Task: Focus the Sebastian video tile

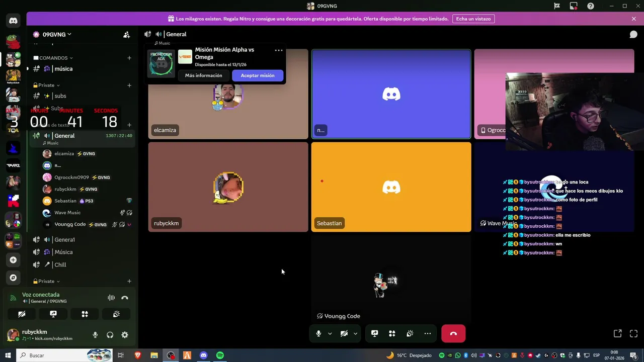Action: 391,187
